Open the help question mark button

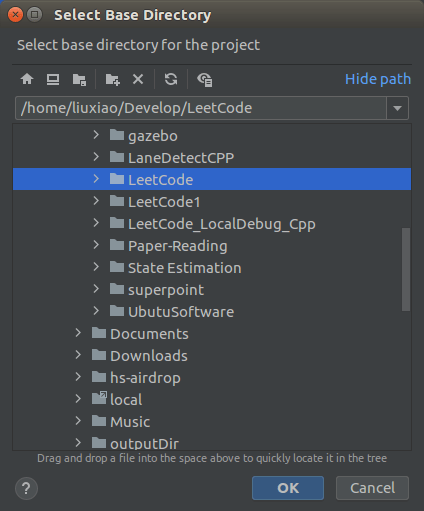26,488
